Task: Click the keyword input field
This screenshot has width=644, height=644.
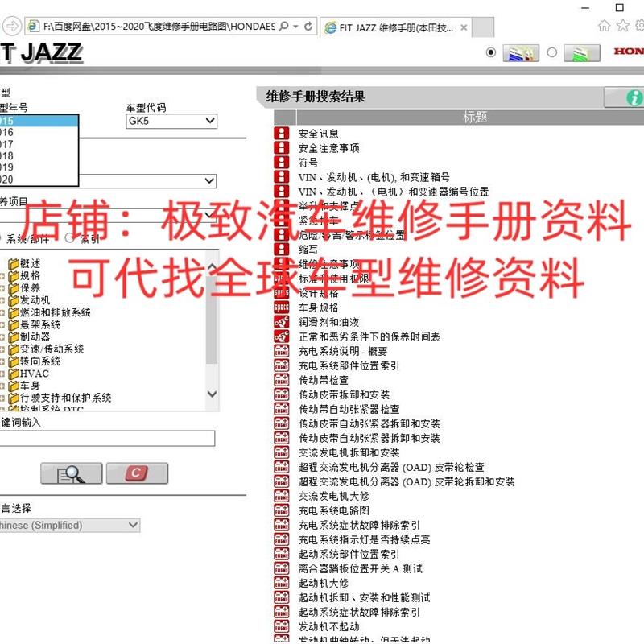Action: [107, 438]
